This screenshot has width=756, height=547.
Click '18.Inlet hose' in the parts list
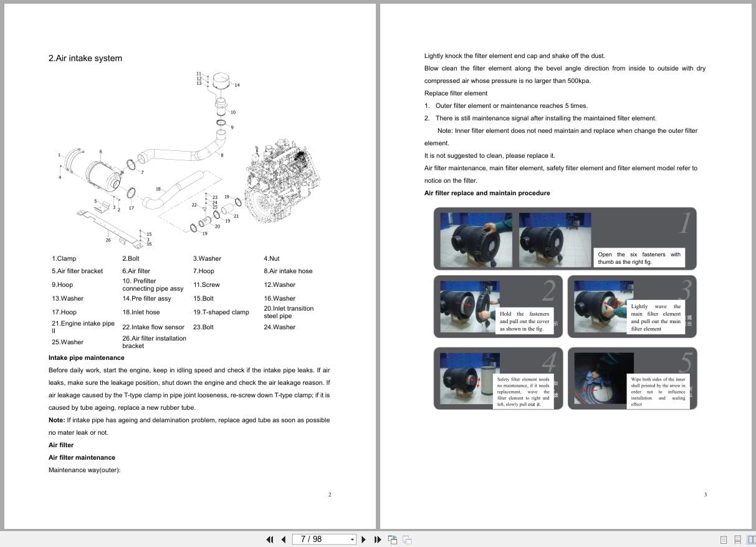pos(141,312)
